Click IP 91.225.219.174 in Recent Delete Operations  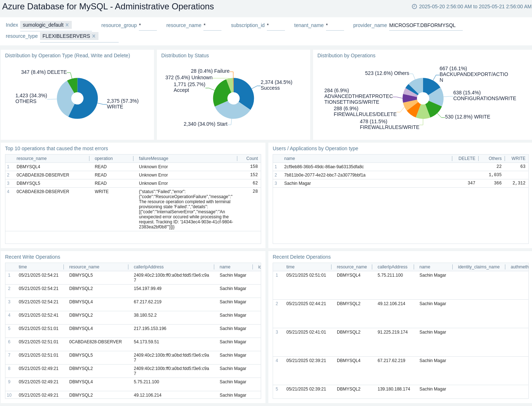tap(392, 332)
